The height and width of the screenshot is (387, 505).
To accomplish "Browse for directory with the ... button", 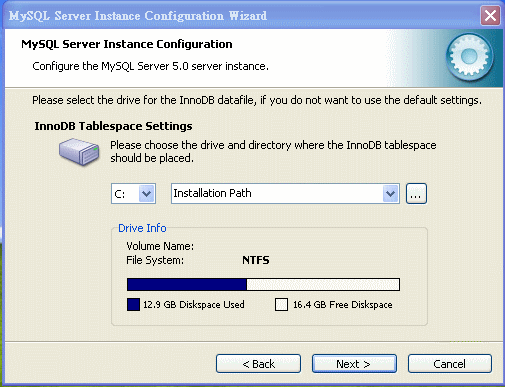I will 416,193.
